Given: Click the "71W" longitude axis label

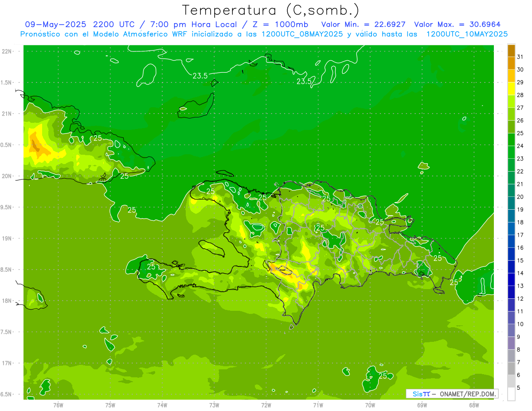Looking at the screenshot, I should [x=318, y=405].
